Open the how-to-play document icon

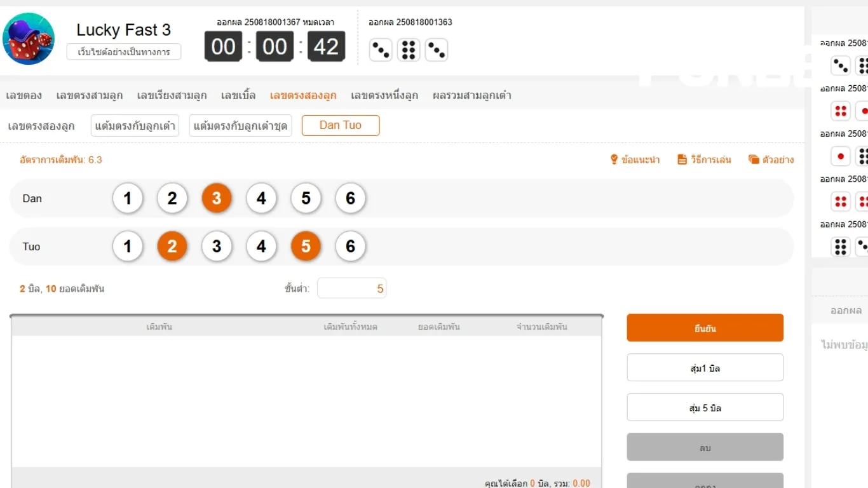[x=682, y=159]
